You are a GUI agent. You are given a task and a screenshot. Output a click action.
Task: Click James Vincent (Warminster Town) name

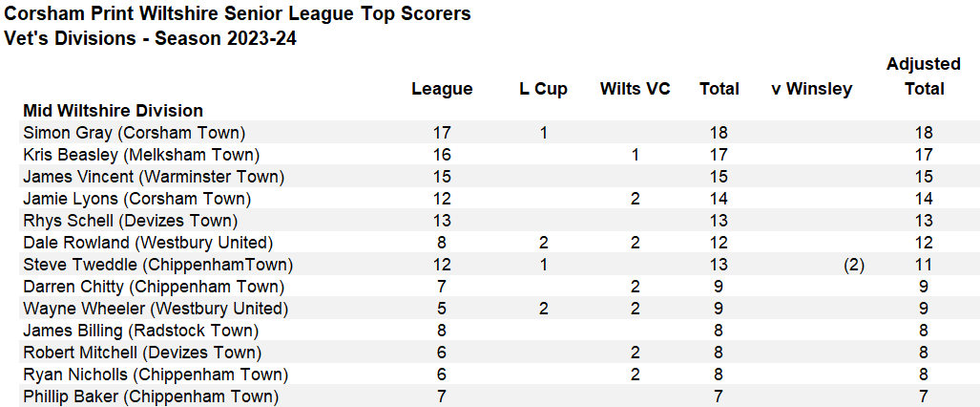point(154,177)
